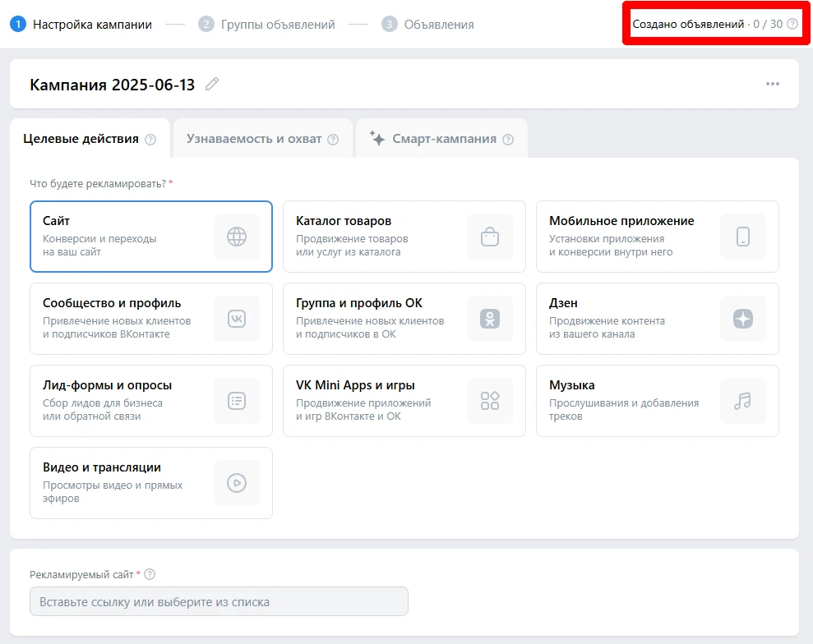Viewport: 813px width, 644px height.
Task: Open the three-dots campaign options menu
Action: pos(772,84)
